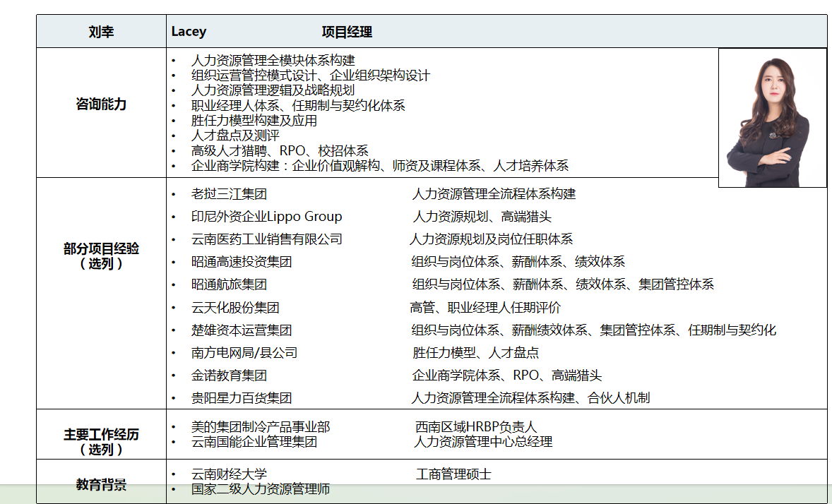Click the 高级人才猎聘、RPO、校招体系 line

280,150
